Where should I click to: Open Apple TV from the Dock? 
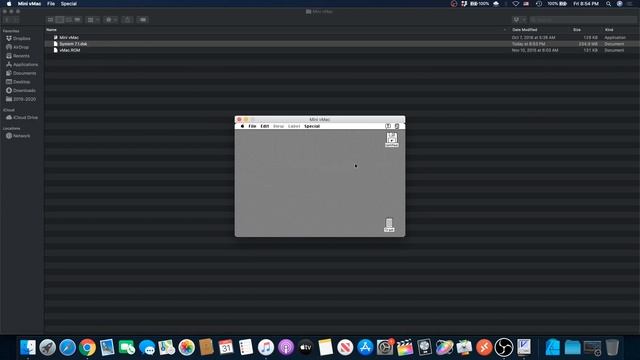coord(306,347)
